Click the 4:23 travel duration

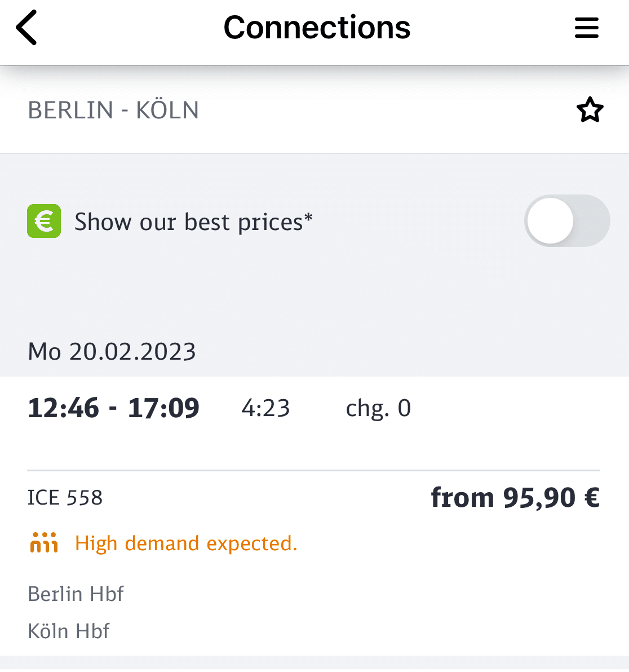point(265,408)
